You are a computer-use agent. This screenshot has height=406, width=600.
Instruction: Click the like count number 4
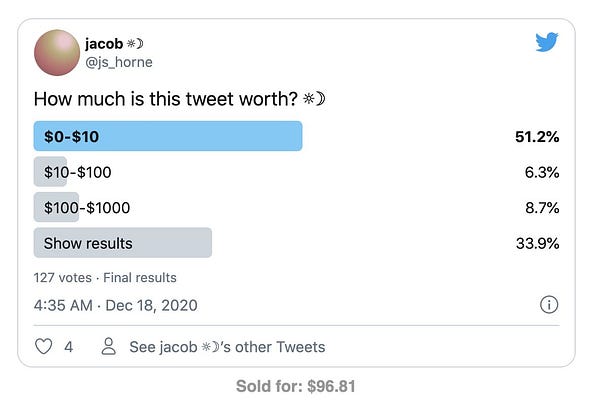click(69, 347)
